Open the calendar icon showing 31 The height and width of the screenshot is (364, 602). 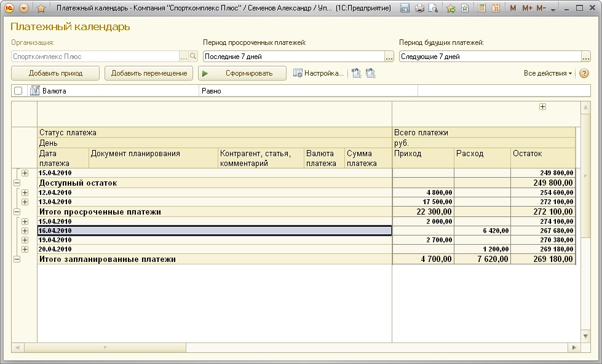pos(495,8)
